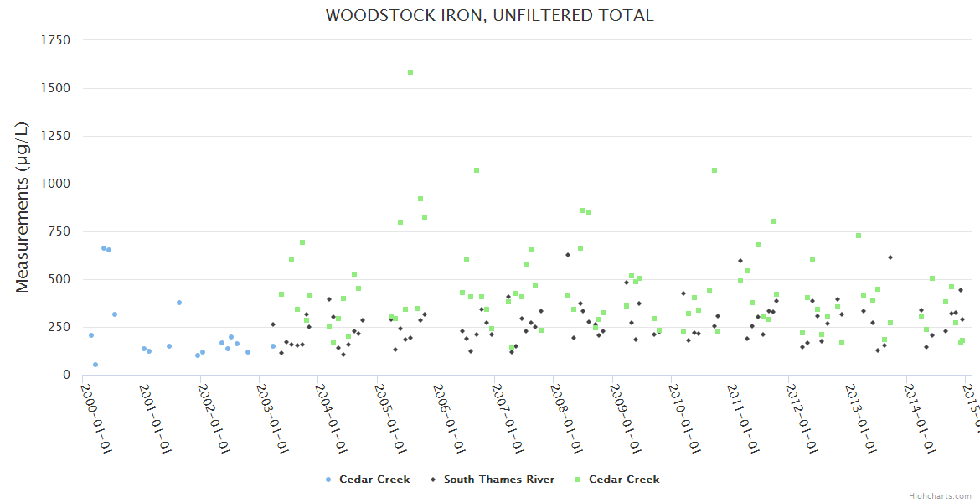Click the 2000-01-01 x-axis date label

tap(97, 407)
